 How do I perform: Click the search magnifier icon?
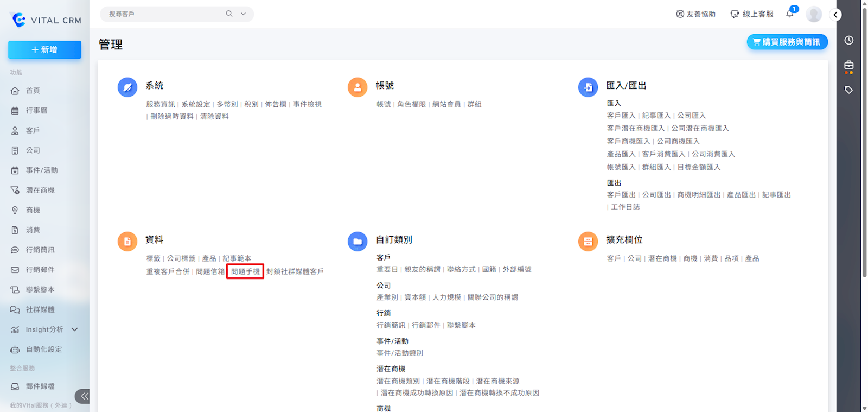coord(229,14)
